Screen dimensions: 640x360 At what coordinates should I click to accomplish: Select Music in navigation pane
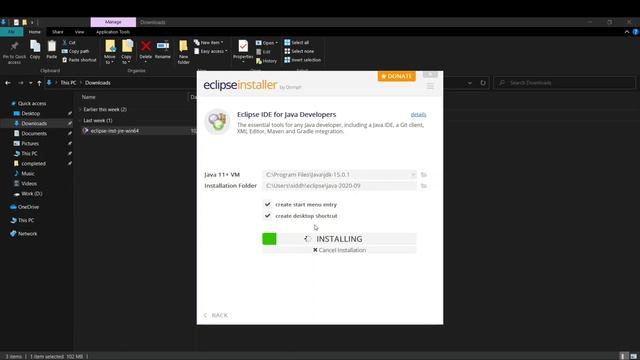[28, 173]
